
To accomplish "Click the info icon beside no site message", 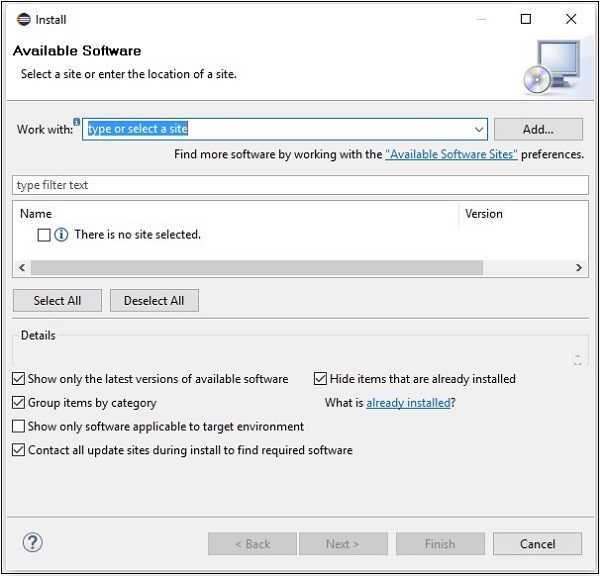I will point(61,235).
